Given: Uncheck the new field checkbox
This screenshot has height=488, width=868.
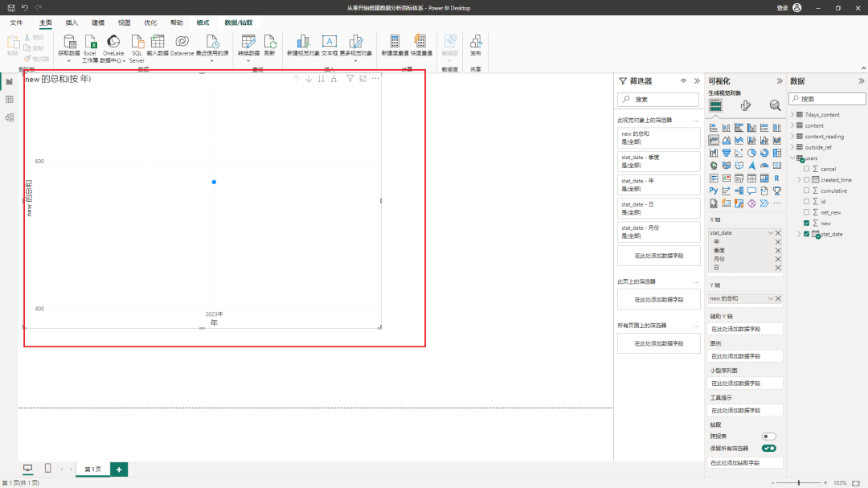Looking at the screenshot, I should [807, 223].
